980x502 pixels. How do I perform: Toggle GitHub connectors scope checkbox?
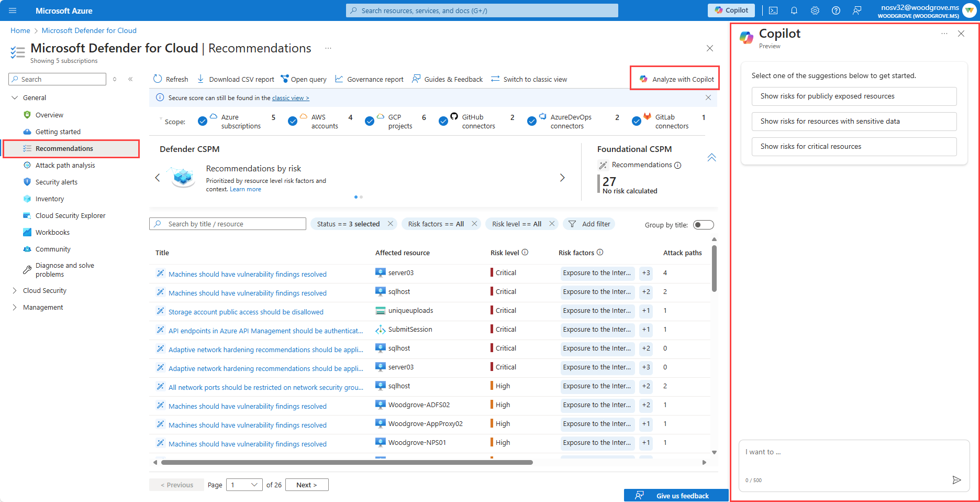coord(443,121)
